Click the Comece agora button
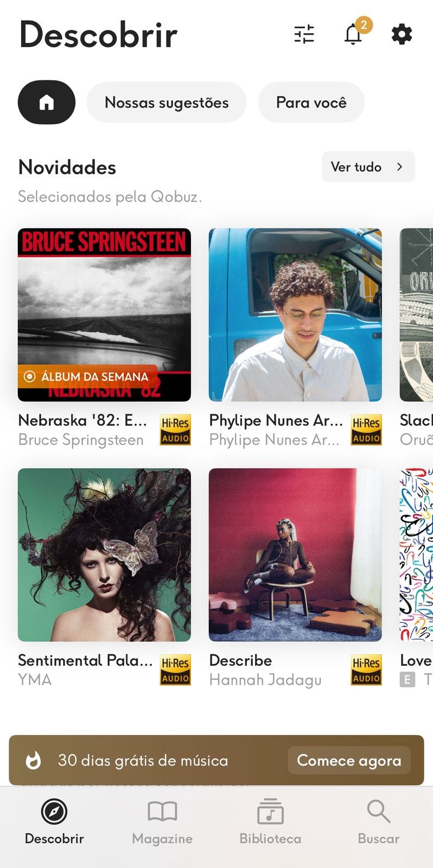 tap(349, 760)
